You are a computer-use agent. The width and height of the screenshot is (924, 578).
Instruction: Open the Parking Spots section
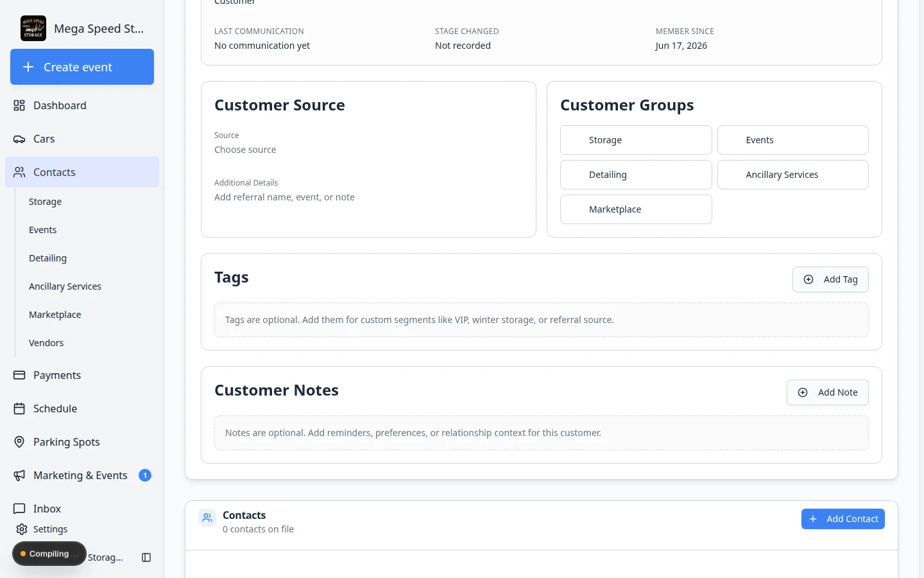[x=82, y=442]
